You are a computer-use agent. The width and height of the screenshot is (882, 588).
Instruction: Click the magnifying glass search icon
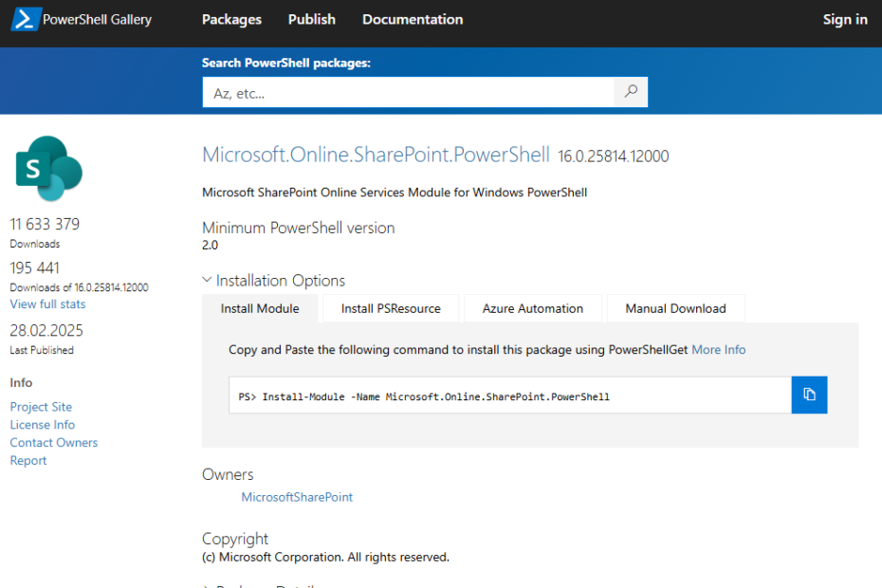pyautogui.click(x=631, y=92)
